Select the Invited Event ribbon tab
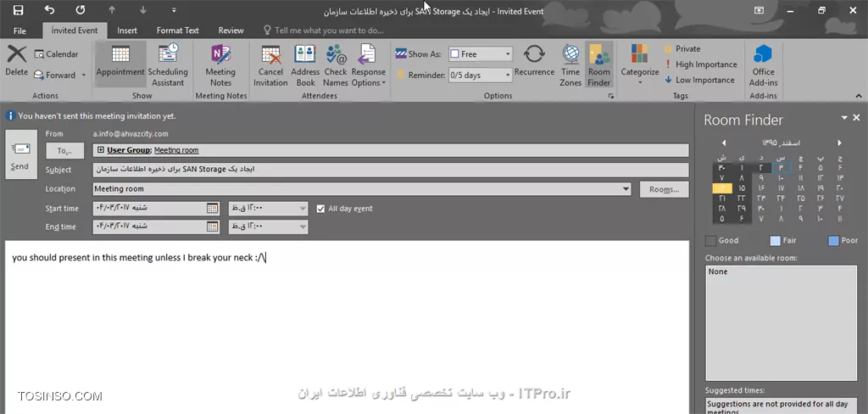This screenshot has height=414, width=868. coord(75,31)
